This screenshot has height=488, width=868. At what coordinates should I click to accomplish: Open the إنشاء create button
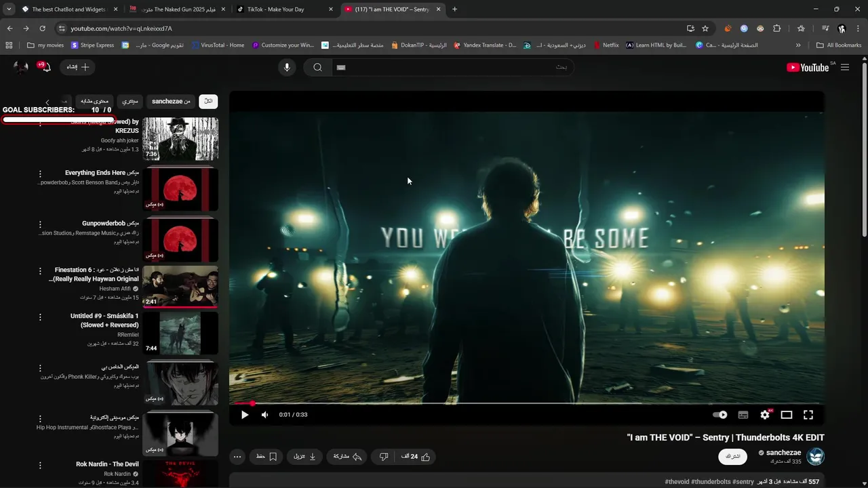pos(78,67)
